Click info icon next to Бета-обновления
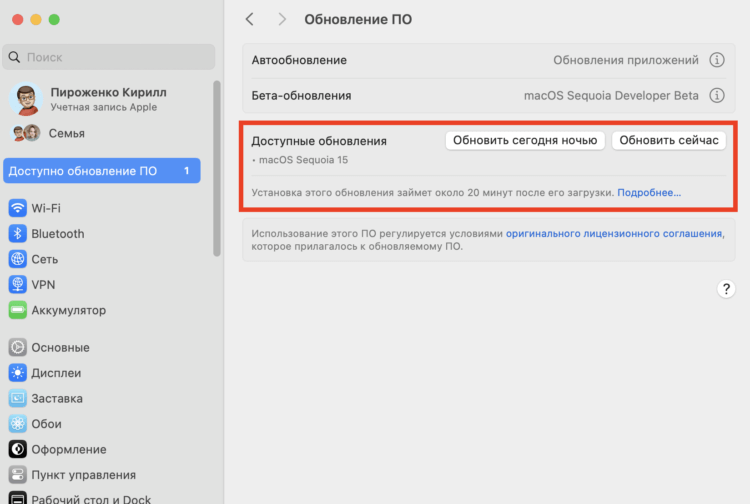This screenshot has width=750, height=504. tap(717, 95)
